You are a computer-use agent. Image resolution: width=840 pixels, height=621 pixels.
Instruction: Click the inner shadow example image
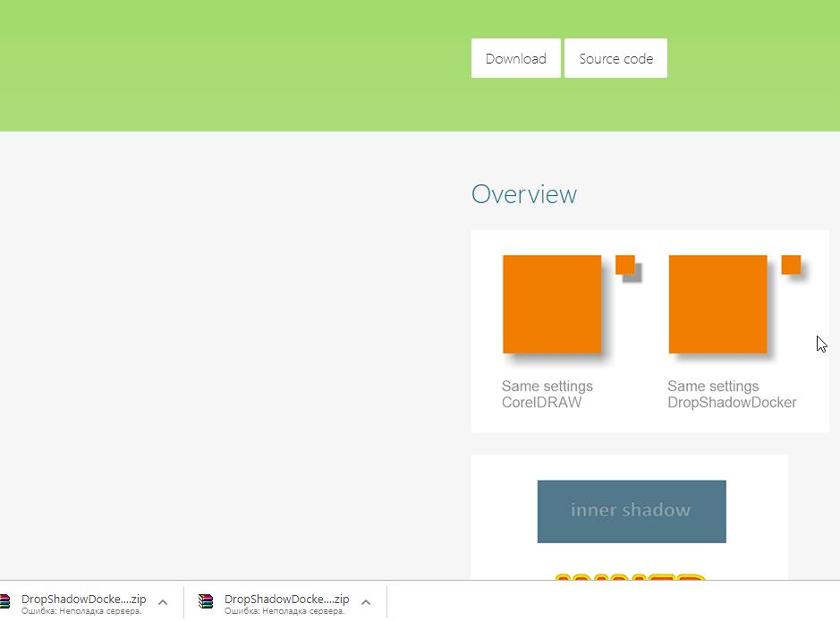(632, 512)
